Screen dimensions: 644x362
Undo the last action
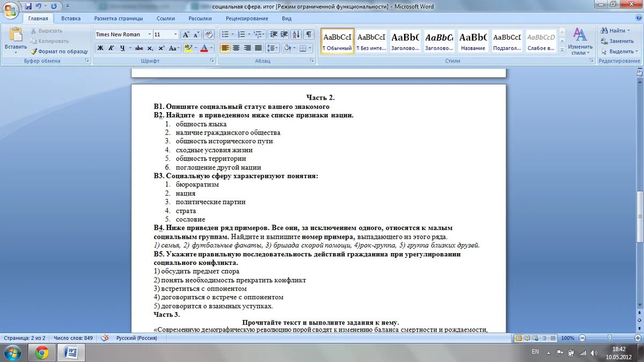(x=39, y=6)
